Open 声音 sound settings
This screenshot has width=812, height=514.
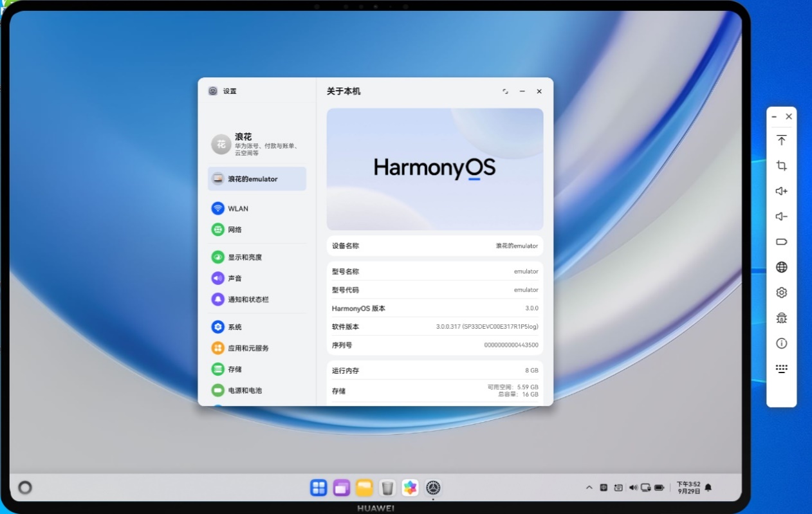[x=257, y=279]
